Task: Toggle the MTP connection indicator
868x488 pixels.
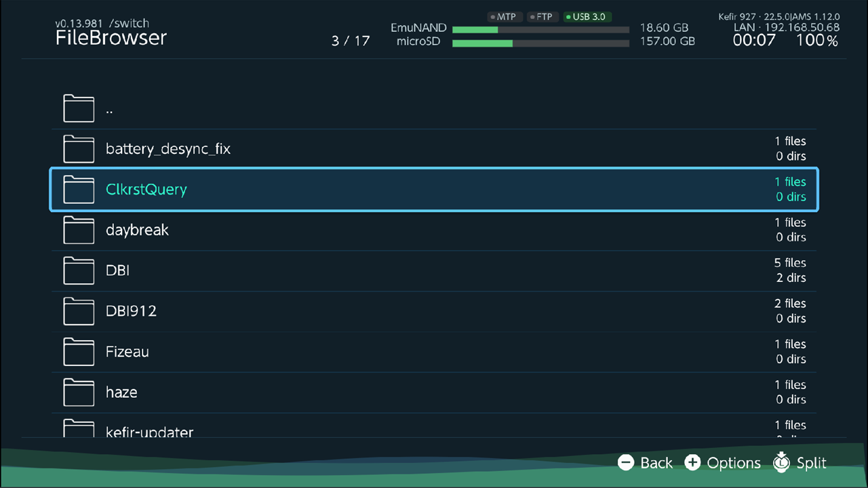Action: [x=506, y=17]
